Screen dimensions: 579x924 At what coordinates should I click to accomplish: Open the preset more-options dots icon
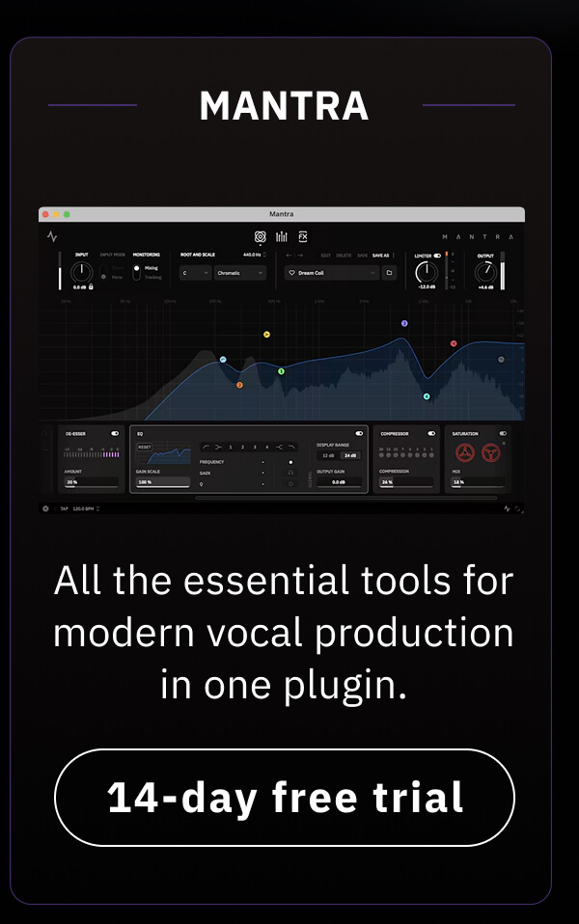(394, 256)
